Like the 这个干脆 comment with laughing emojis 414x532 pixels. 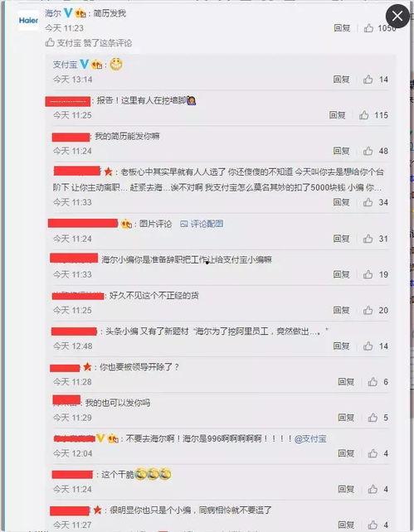[373, 489]
